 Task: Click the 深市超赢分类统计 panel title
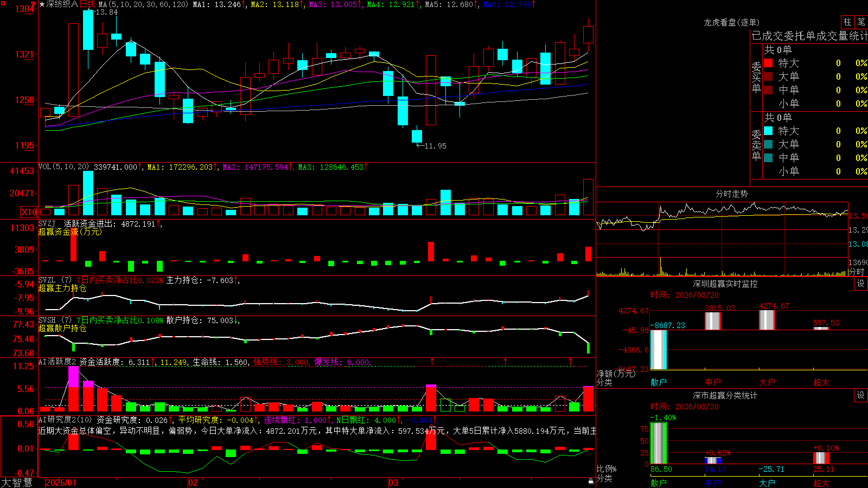pyautogui.click(x=725, y=395)
